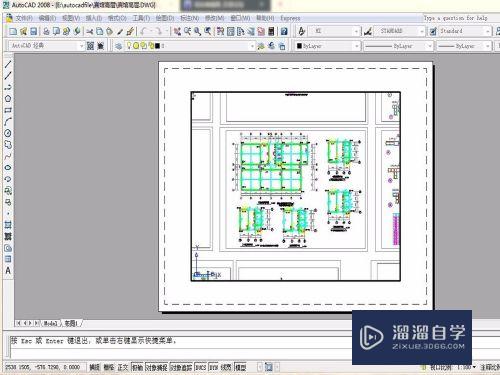Toggle 捕捉 snap mode in status bar
500x375 pixels.
tap(94, 367)
